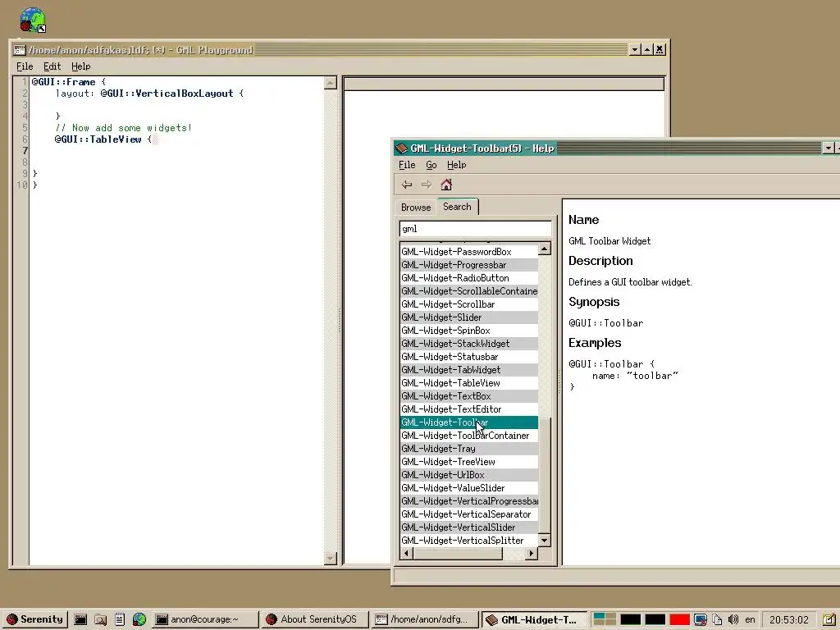Select GML-Widget-VerticalProgressbar in results
840x630 pixels.
(468, 501)
